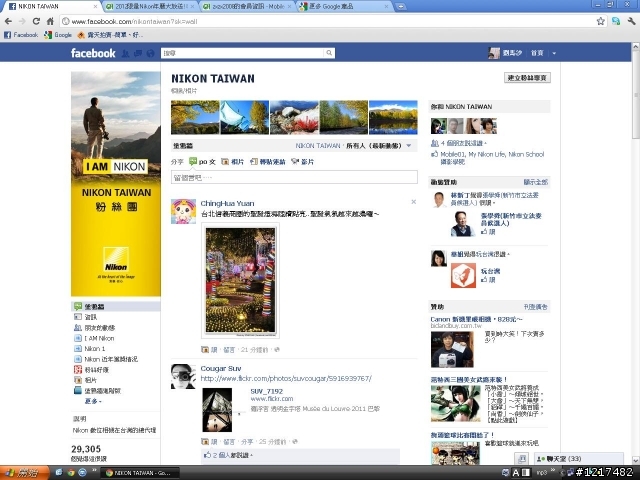
Task: Click the URL address bar
Action: click(x=329, y=21)
